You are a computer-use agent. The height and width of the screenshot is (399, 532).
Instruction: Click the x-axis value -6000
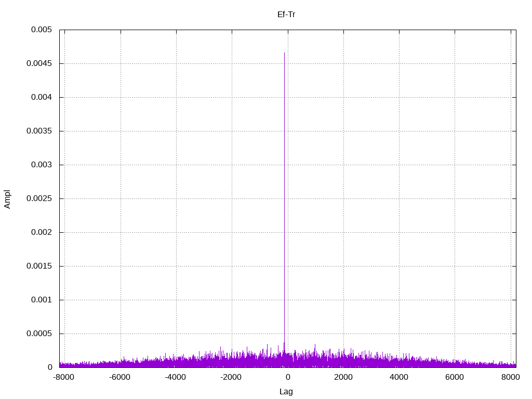click(120, 377)
